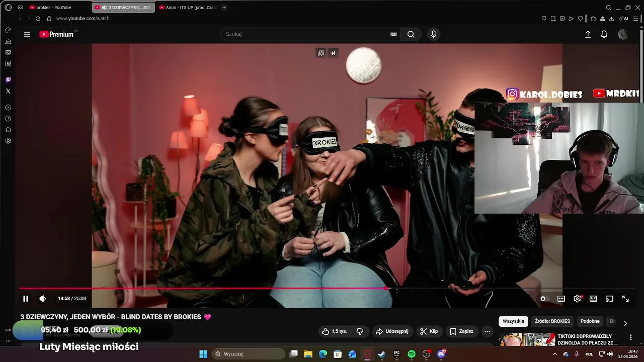Switch keyboard language via POL indicator
This screenshot has height=362, width=644.
(x=589, y=354)
